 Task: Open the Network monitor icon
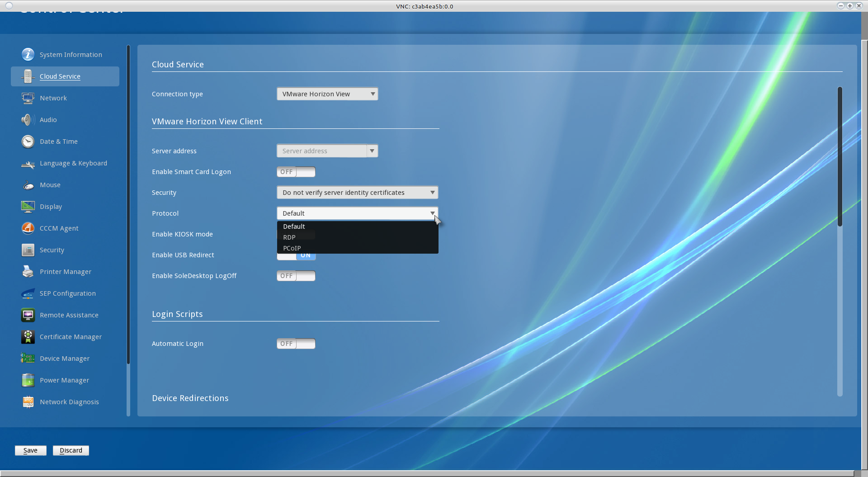click(x=28, y=98)
